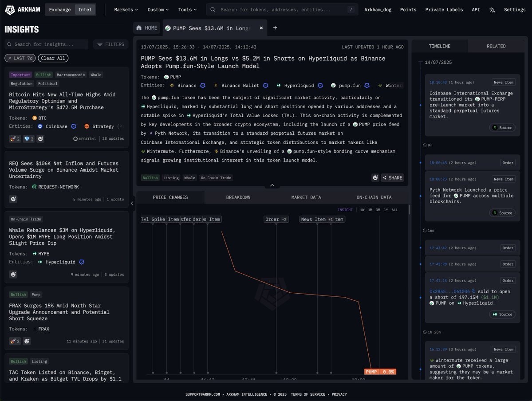Open Source for Pyth Network news
The image size is (532, 401).
[x=502, y=213]
